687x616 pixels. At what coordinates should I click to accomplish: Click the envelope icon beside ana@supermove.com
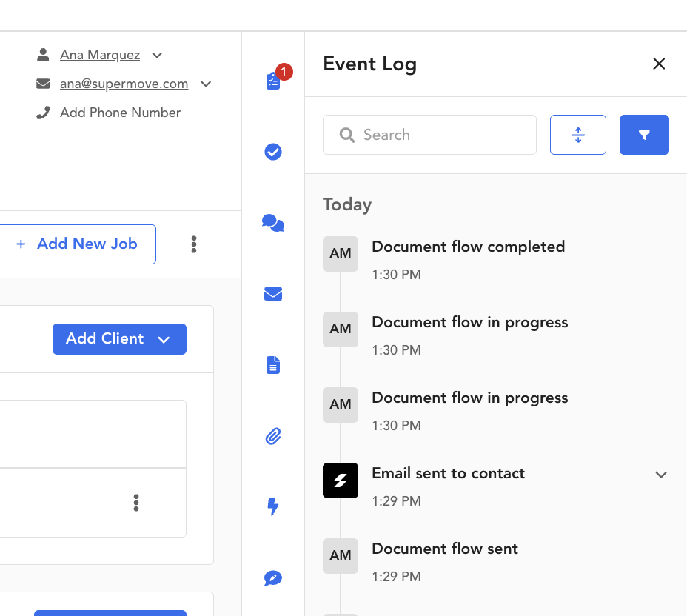point(43,84)
